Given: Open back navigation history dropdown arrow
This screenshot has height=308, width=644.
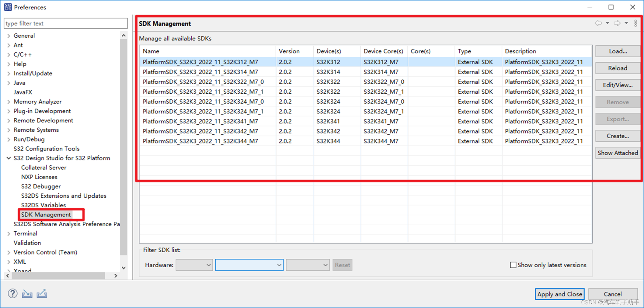Looking at the screenshot, I should [x=607, y=23].
